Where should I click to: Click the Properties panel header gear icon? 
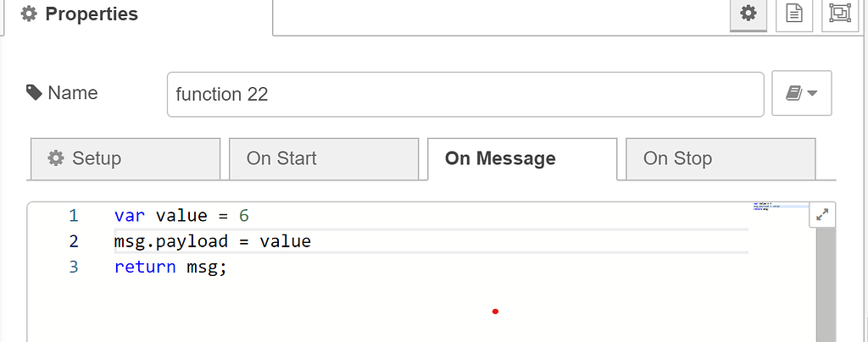30,14
